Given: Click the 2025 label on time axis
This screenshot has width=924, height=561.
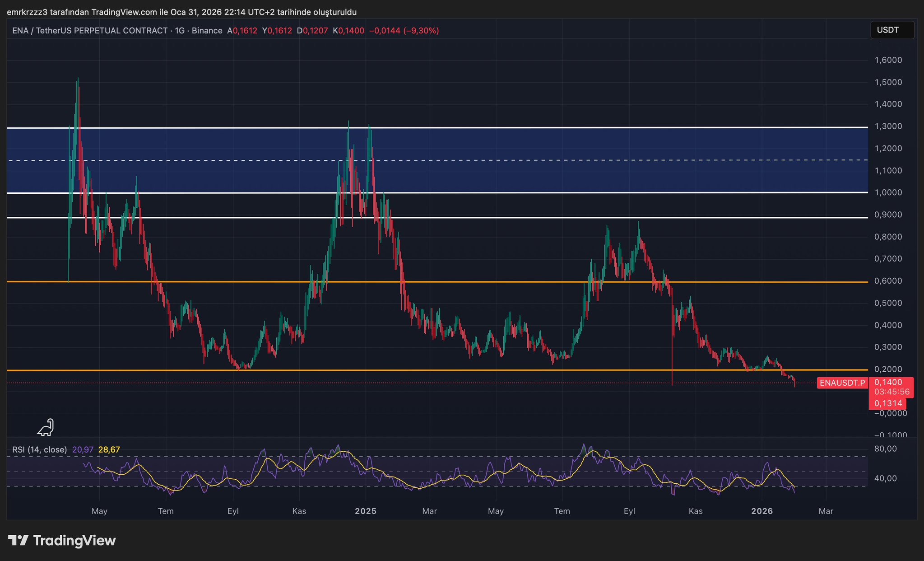Looking at the screenshot, I should pyautogui.click(x=366, y=511).
